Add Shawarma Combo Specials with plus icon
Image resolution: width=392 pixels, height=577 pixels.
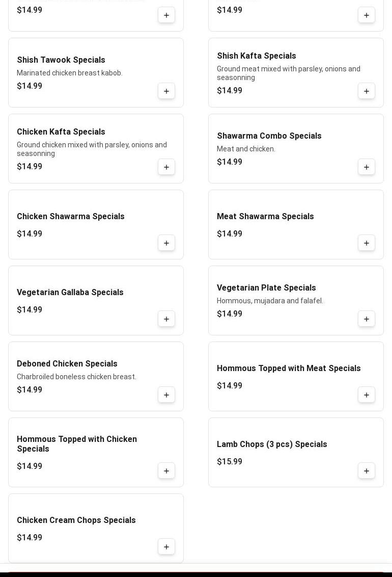367,167
